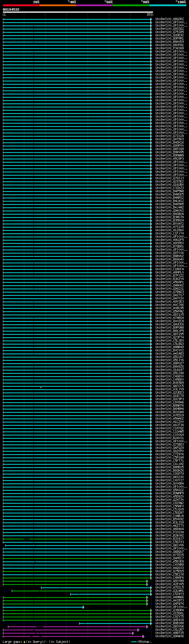Click hit label UniRef100_Q7SBD3

click(170, 444)
